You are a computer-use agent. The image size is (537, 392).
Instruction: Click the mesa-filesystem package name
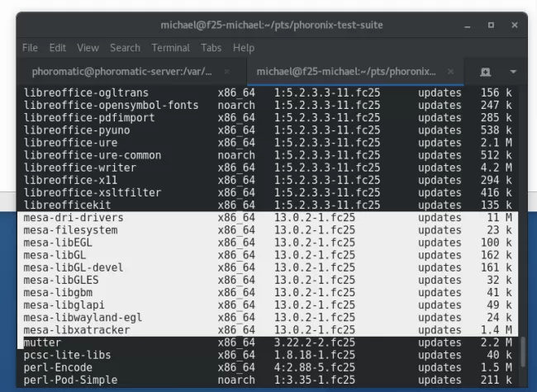pyautogui.click(x=70, y=230)
